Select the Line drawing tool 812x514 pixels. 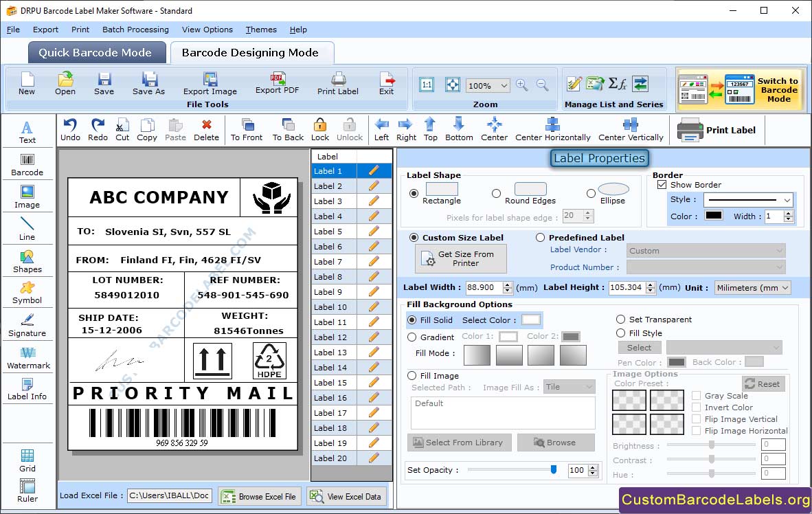coord(27,230)
